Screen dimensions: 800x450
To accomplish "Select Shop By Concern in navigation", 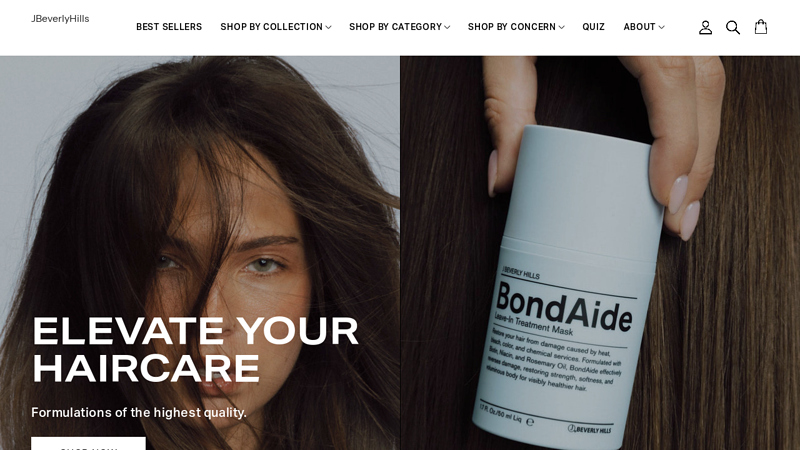I will click(512, 27).
